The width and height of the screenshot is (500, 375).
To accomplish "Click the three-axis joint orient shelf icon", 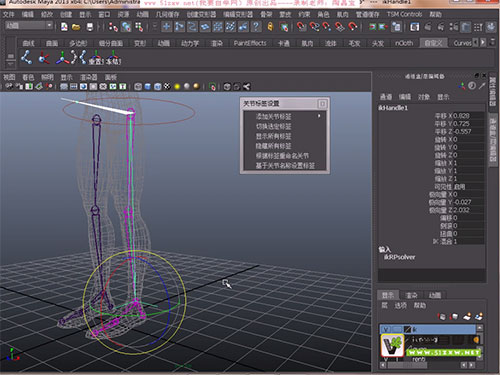I will click(63, 57).
